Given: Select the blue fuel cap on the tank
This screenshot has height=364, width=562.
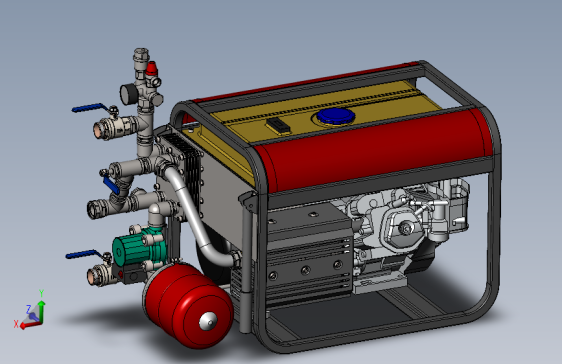Looking at the screenshot, I should coord(336,116).
